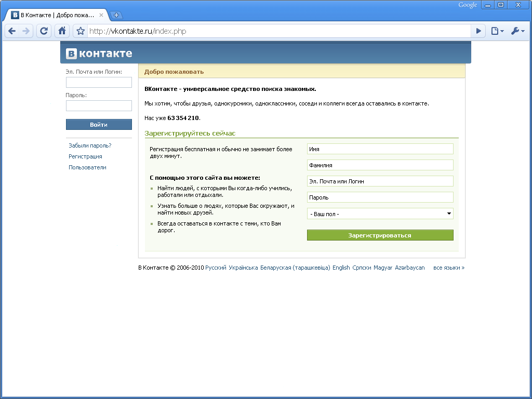Click the Имя registration field
This screenshot has width=532, height=399.
tap(380, 149)
